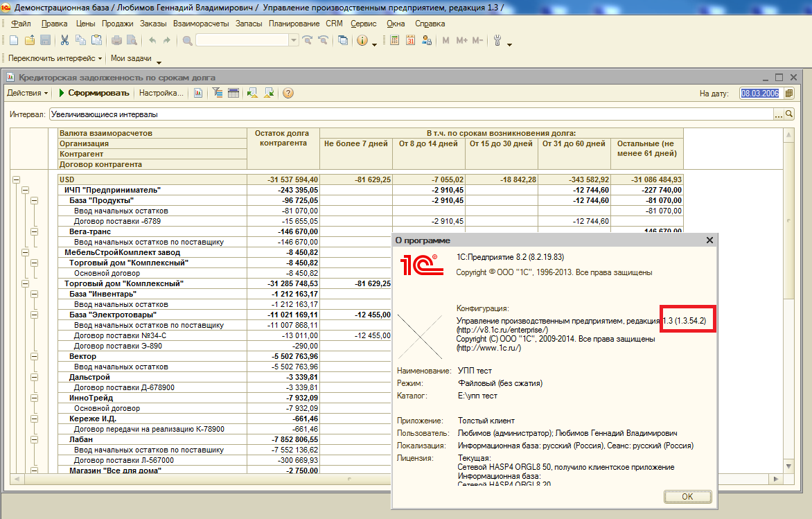Screen dimensions: 812x519
Task: Open the Продажи menu
Action: [118, 24]
